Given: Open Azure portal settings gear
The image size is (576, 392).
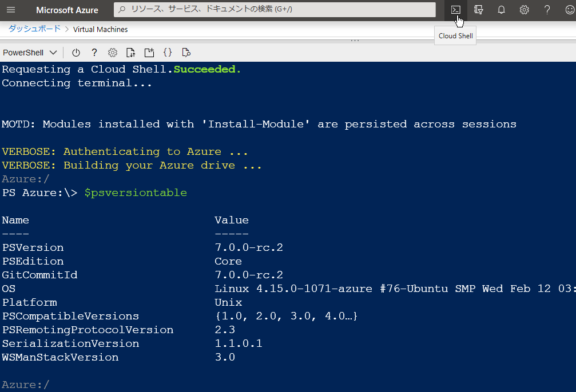Looking at the screenshot, I should [524, 10].
